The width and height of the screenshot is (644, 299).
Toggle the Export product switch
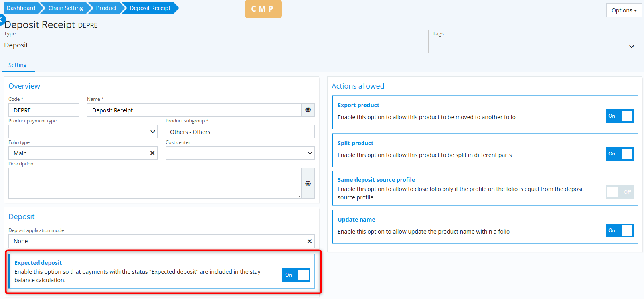pos(619,116)
